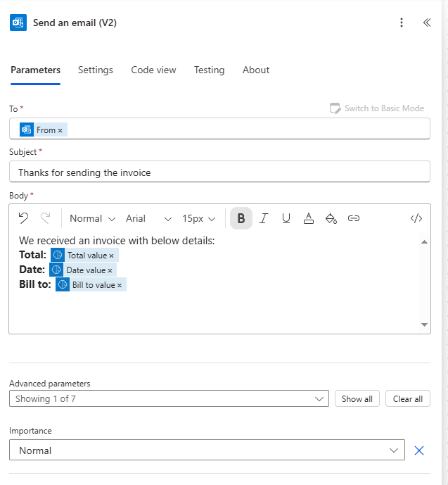The width and height of the screenshot is (448, 485).
Task: Remove the From token in To field
Action: pos(60,130)
